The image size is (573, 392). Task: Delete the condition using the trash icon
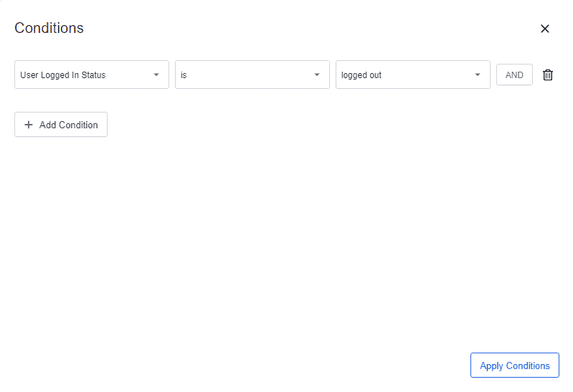(548, 75)
